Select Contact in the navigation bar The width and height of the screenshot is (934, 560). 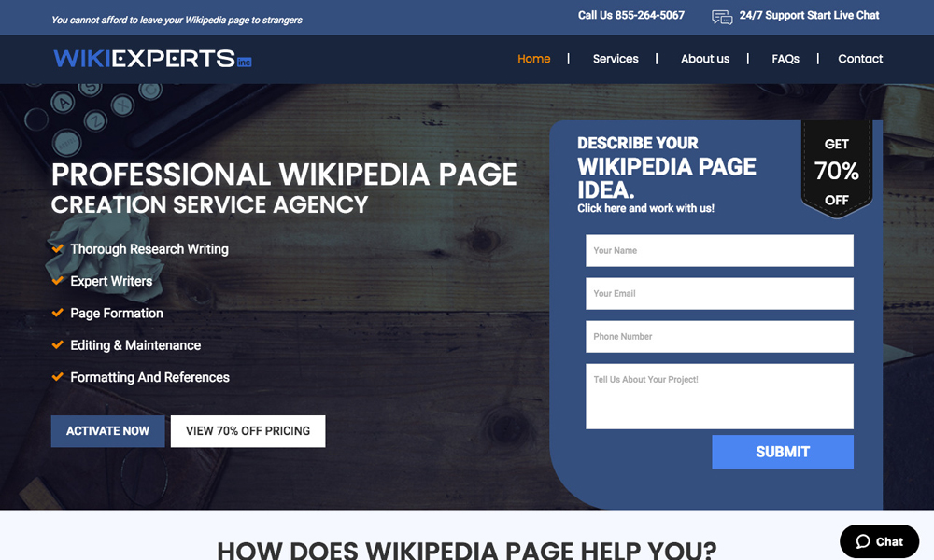point(859,59)
